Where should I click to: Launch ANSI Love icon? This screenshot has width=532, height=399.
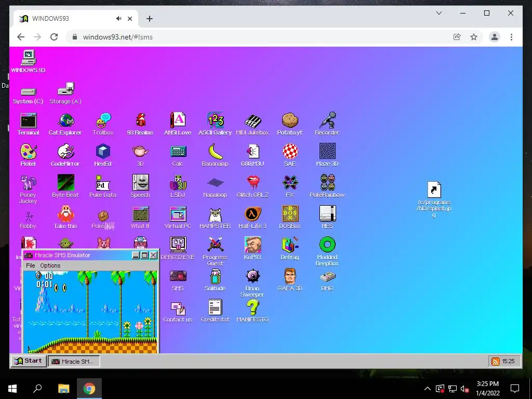point(178,124)
